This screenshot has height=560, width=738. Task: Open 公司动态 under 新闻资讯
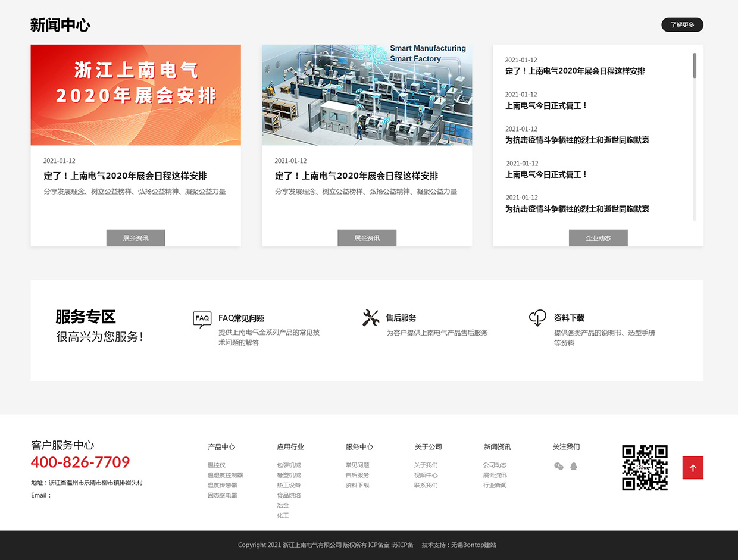(495, 465)
